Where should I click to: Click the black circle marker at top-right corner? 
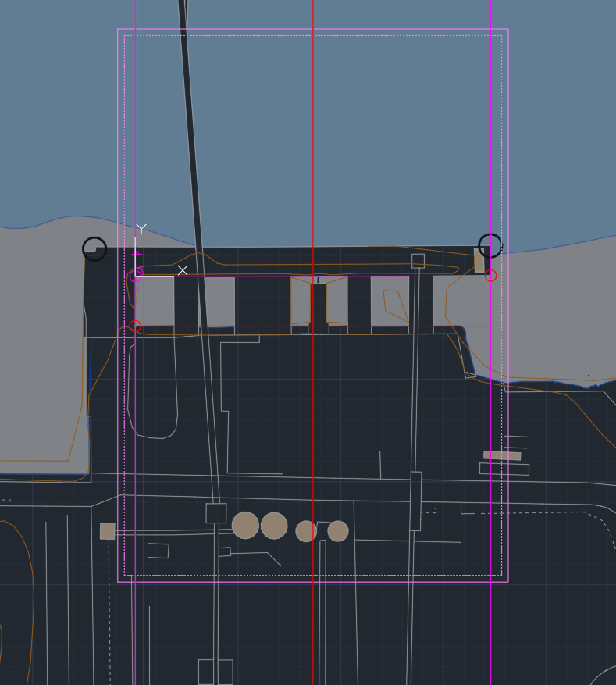(x=490, y=245)
